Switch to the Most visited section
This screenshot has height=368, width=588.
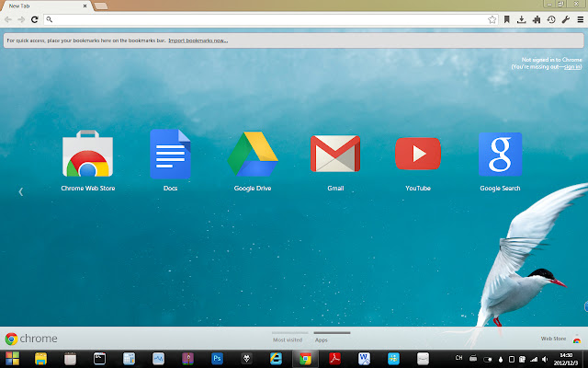click(288, 338)
